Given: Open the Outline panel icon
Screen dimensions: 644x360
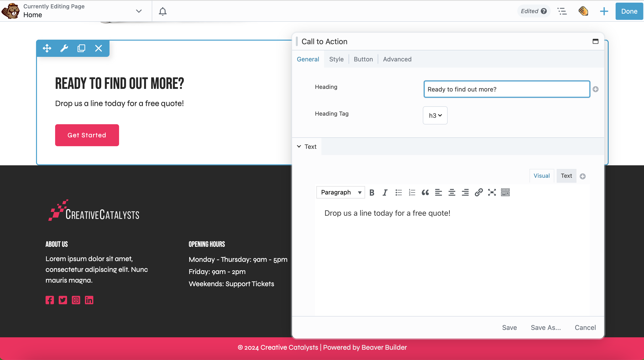Looking at the screenshot, I should tap(562, 11).
